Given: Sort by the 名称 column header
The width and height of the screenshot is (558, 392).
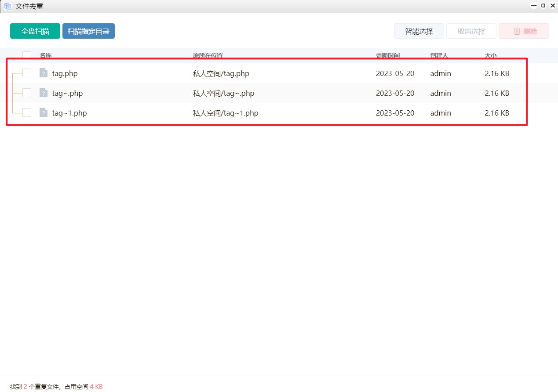Looking at the screenshot, I should click(46, 55).
